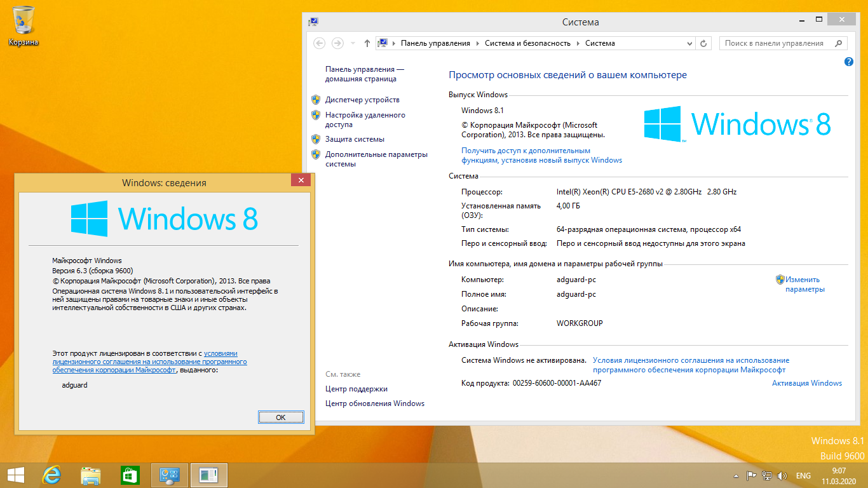This screenshot has width=868, height=488.
Task: Click shield icon beside Настройка удаленного доступа
Action: [316, 115]
